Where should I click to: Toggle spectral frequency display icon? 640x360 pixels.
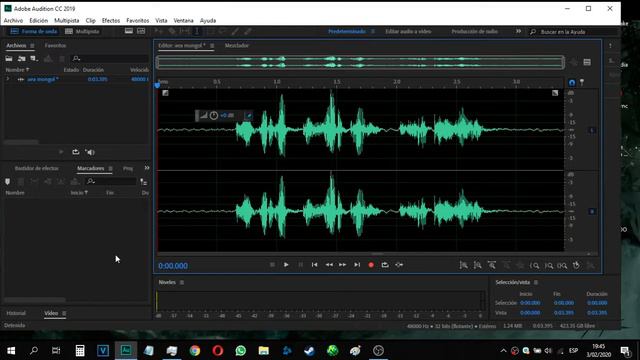click(x=129, y=31)
